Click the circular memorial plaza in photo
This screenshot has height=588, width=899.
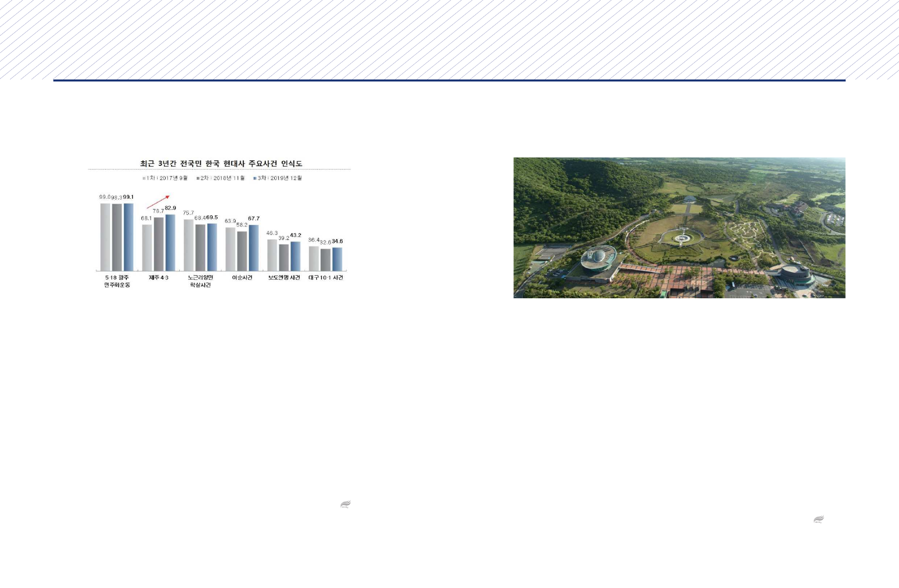coord(682,236)
